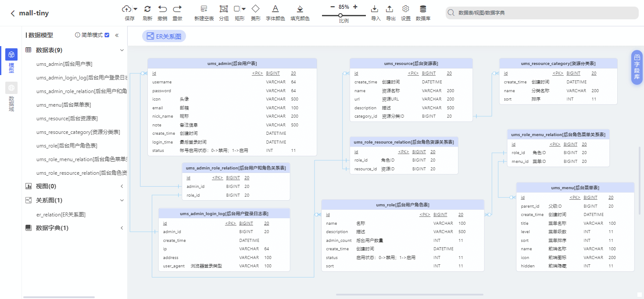Select ums_role_resource_relation in the tree

click(x=82, y=173)
